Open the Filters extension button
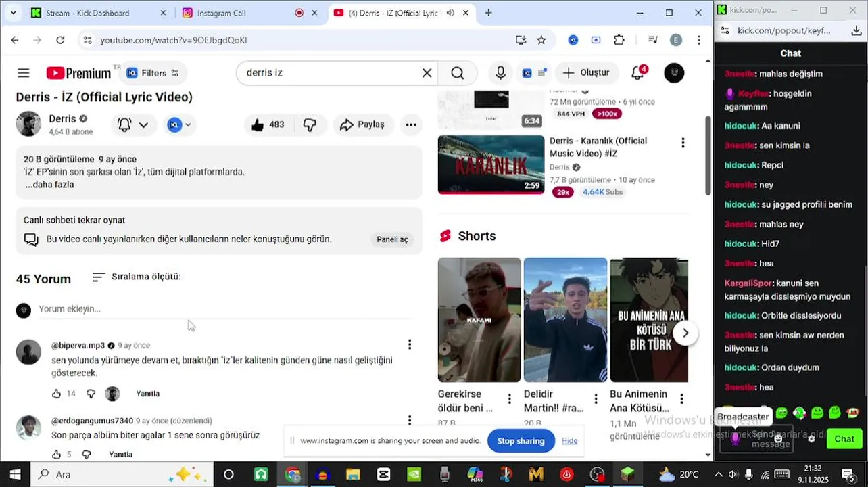Screen dimensions: 868x487 click(x=153, y=73)
